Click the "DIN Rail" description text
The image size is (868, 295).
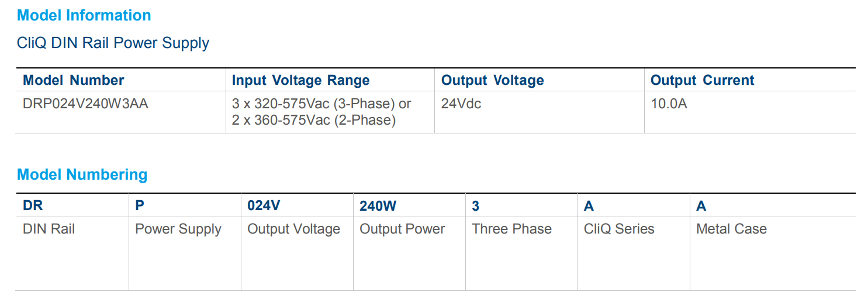coord(49,229)
